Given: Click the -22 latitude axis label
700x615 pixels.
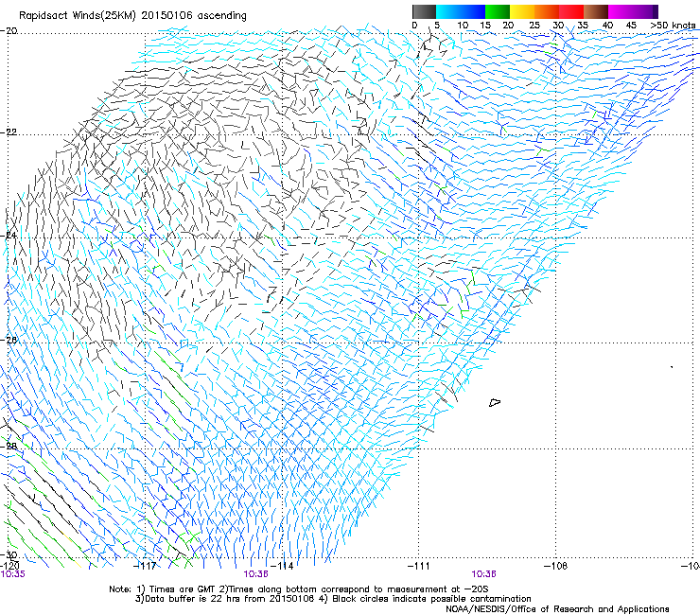Looking at the screenshot, I should click(9, 132).
